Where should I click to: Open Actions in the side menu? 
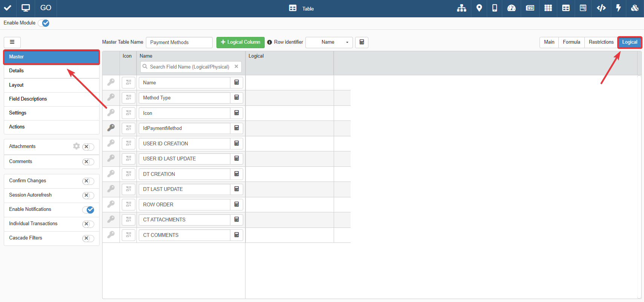(52, 127)
